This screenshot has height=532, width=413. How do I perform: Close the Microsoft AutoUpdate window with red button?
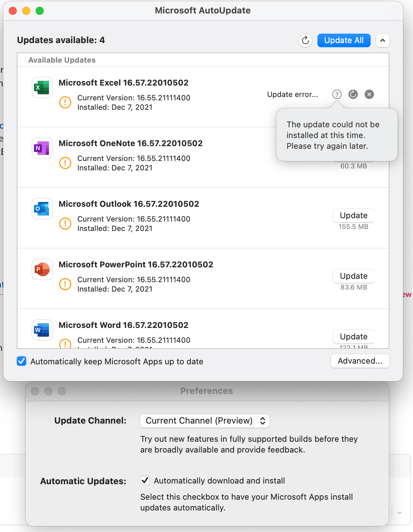coord(13,11)
